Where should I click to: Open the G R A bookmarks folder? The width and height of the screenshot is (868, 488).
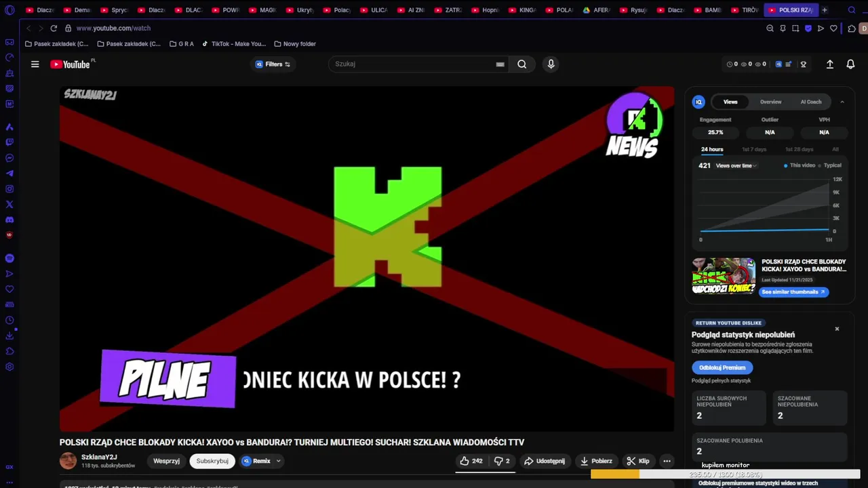(181, 44)
